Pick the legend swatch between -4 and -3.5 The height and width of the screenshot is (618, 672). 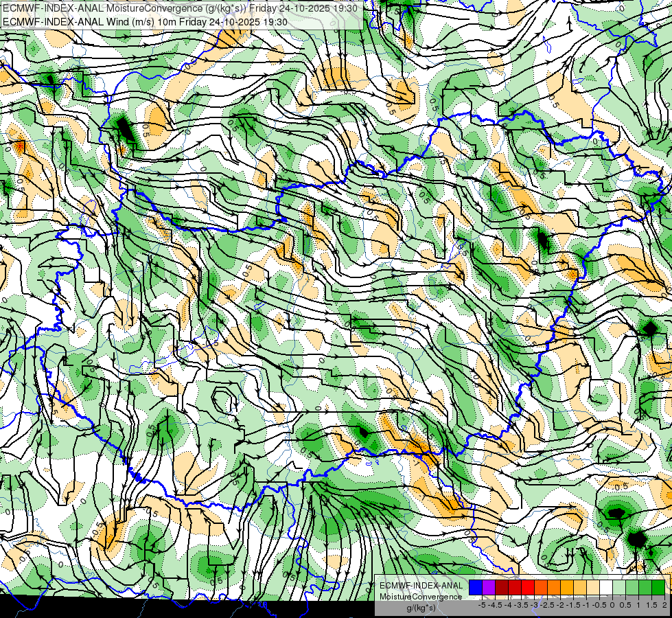click(x=515, y=588)
